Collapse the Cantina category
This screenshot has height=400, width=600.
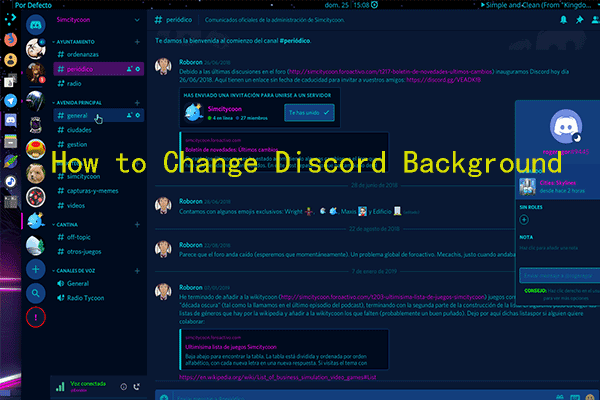(65, 224)
